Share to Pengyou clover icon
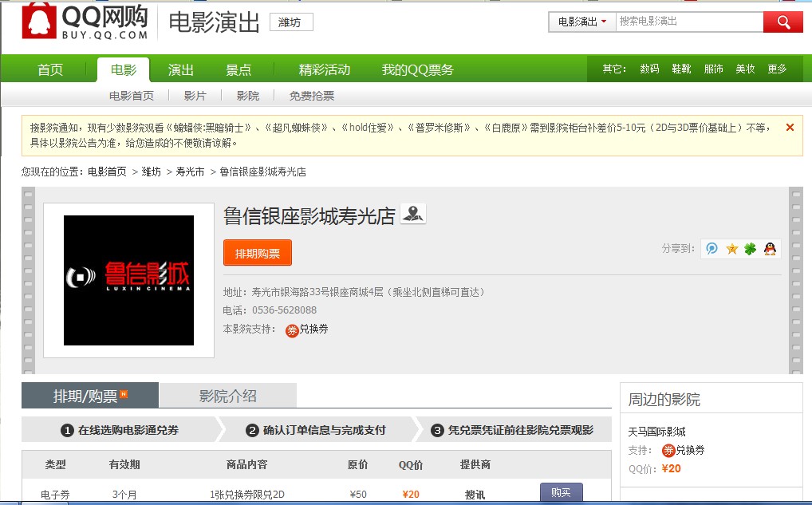The height and width of the screenshot is (505, 812). tap(751, 249)
